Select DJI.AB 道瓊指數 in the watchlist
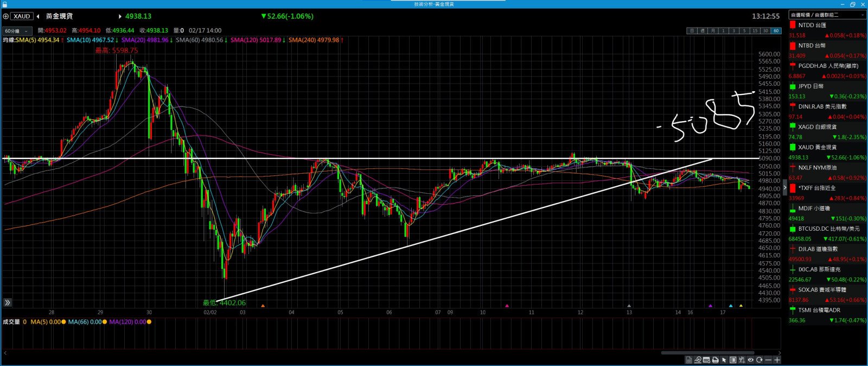 coord(827,254)
